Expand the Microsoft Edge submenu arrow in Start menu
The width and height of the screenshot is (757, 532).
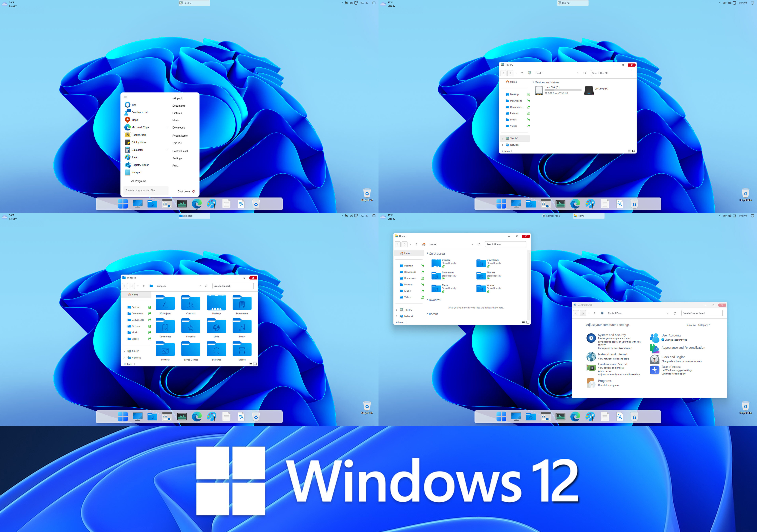coord(167,127)
